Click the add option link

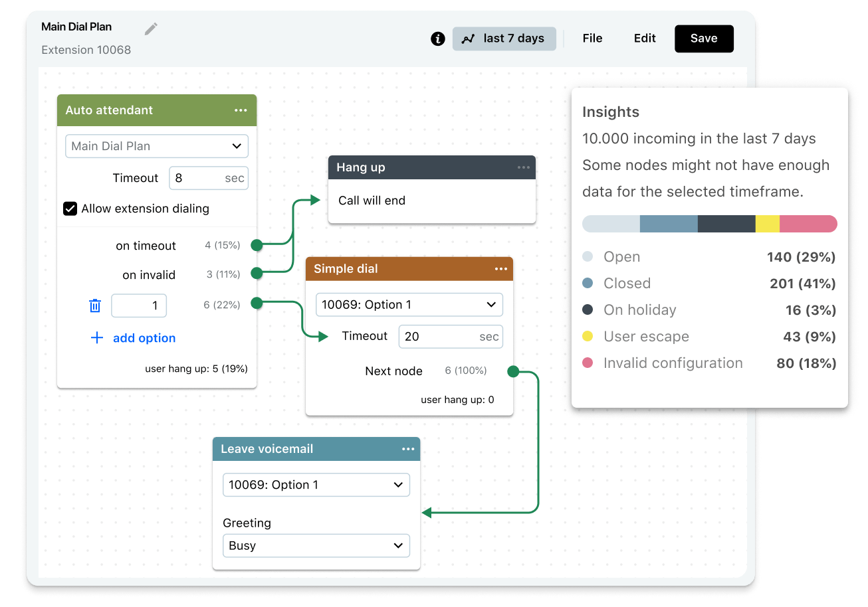(x=144, y=338)
